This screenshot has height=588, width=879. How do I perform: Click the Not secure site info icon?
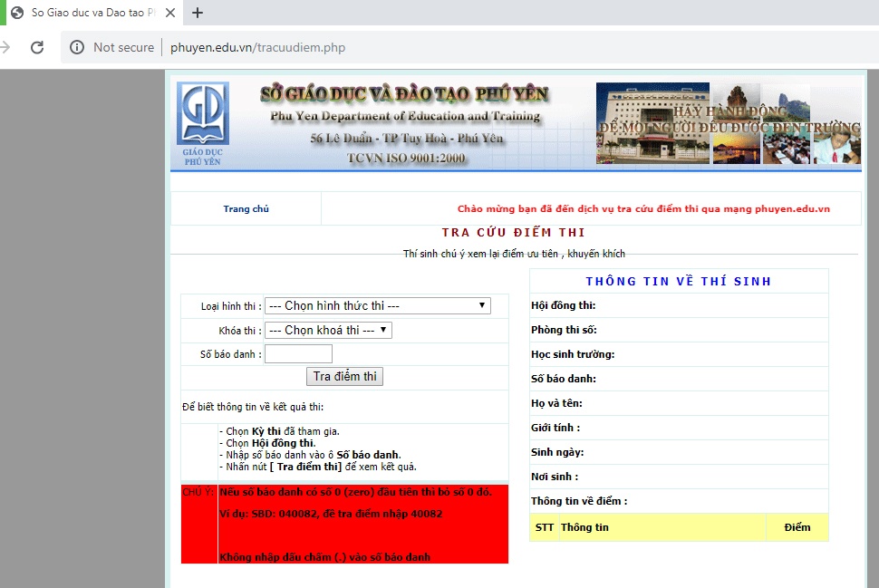coord(78,47)
